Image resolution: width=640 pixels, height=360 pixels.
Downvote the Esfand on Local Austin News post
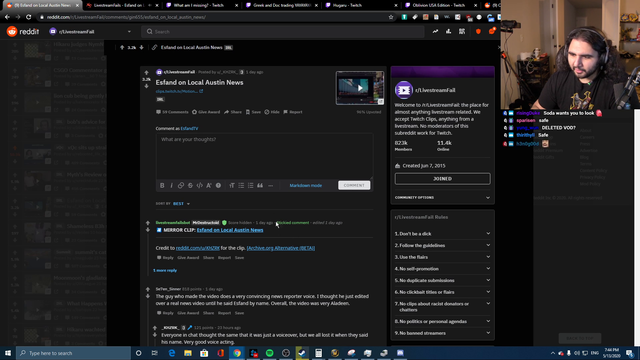[147, 86]
